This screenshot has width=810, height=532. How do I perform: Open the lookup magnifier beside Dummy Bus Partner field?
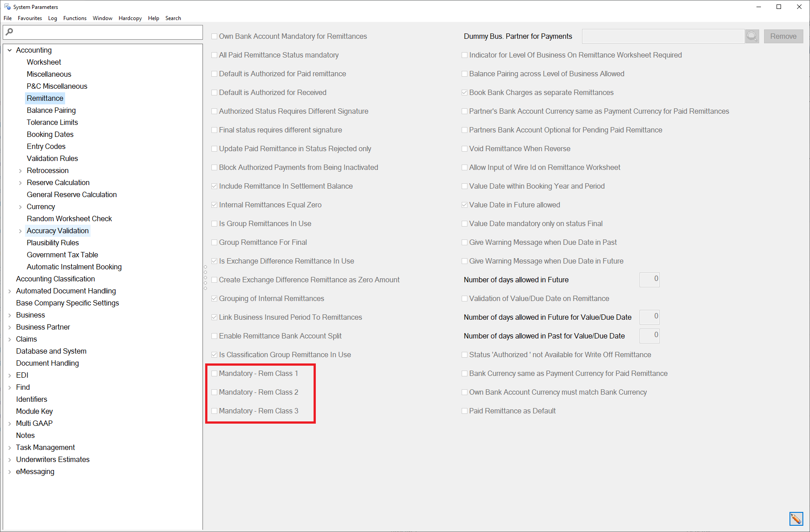(x=752, y=36)
